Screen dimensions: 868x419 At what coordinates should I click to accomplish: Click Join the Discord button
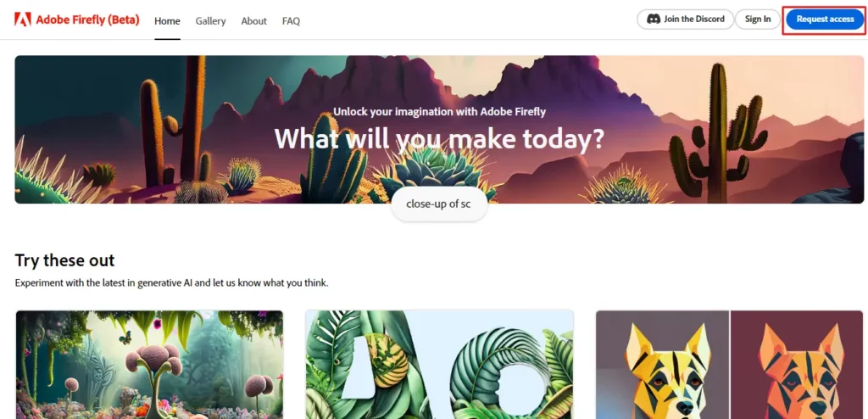685,19
